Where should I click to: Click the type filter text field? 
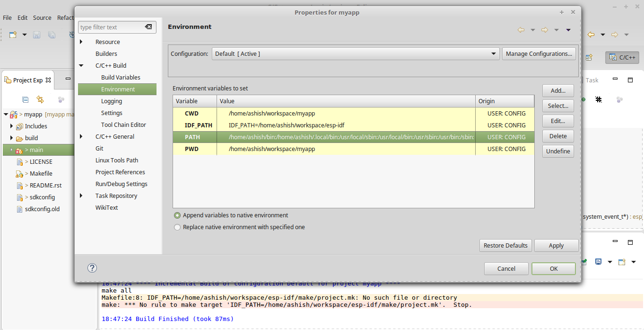click(111, 27)
